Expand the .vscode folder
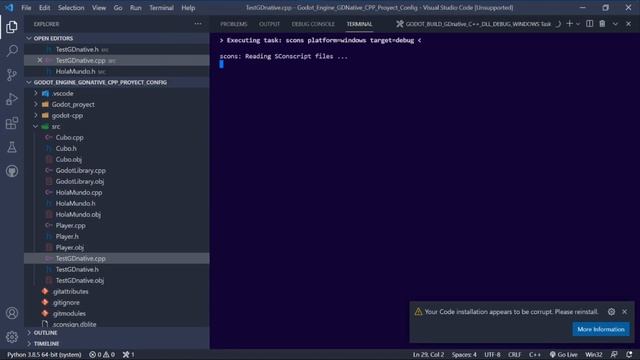Viewport: 640px width, 360px height. 117,93
